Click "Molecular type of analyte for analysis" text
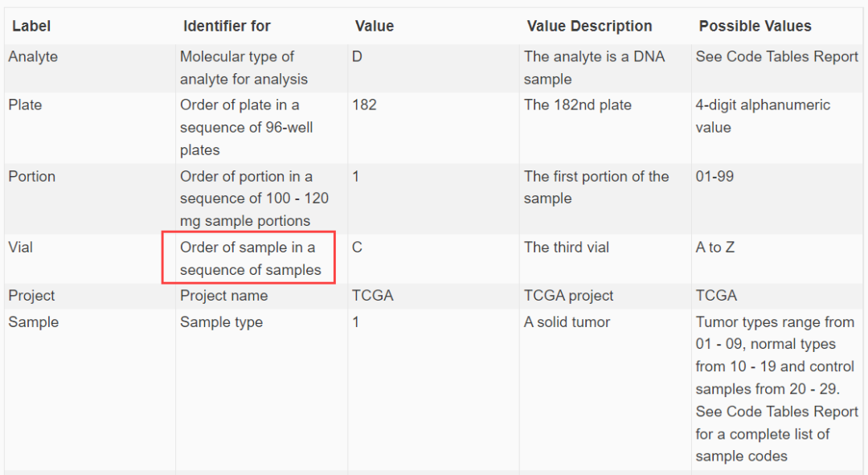 pos(244,68)
